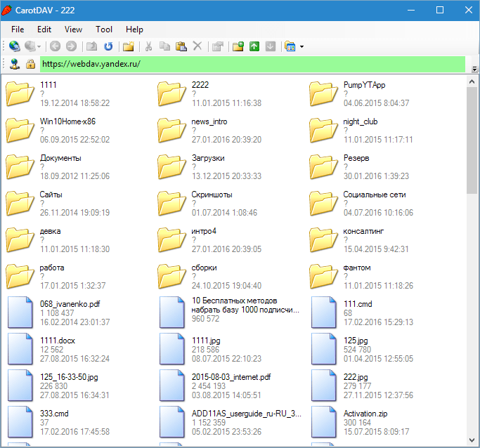Select the Социальные сети folder name

click(x=375, y=195)
